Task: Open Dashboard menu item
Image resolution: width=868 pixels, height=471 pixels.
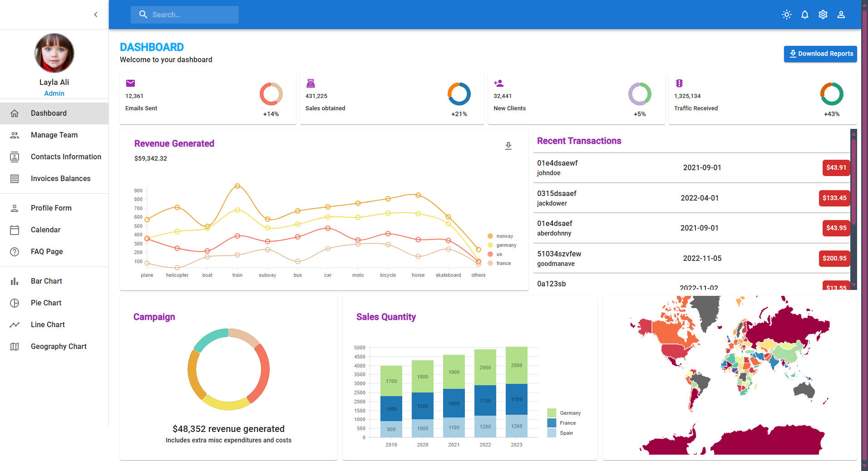Action: pos(54,113)
